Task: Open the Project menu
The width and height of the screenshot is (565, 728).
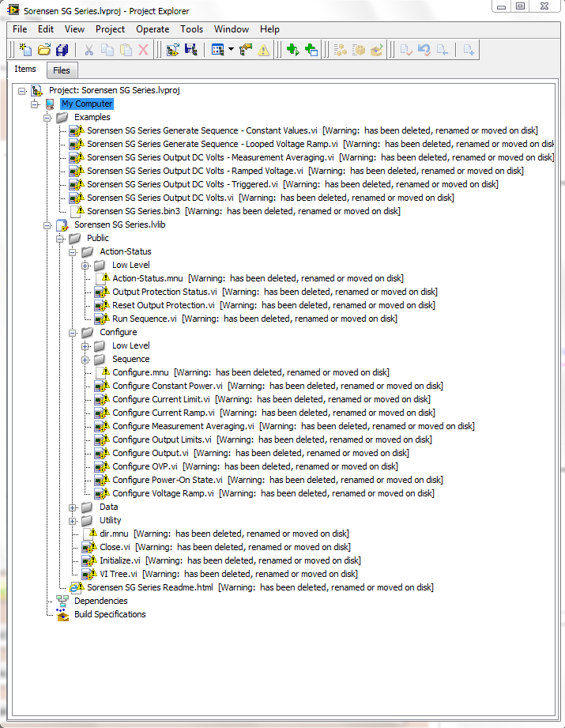Action: click(110, 29)
